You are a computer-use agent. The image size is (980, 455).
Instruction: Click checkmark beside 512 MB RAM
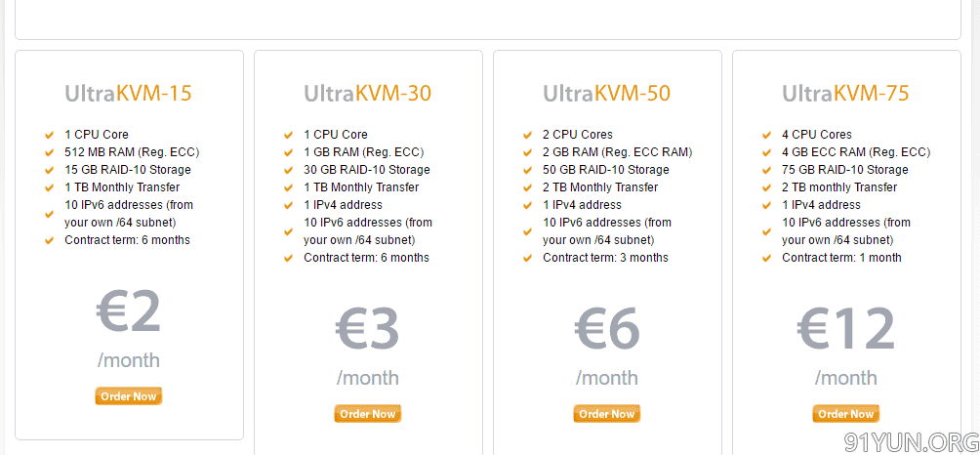click(x=50, y=152)
